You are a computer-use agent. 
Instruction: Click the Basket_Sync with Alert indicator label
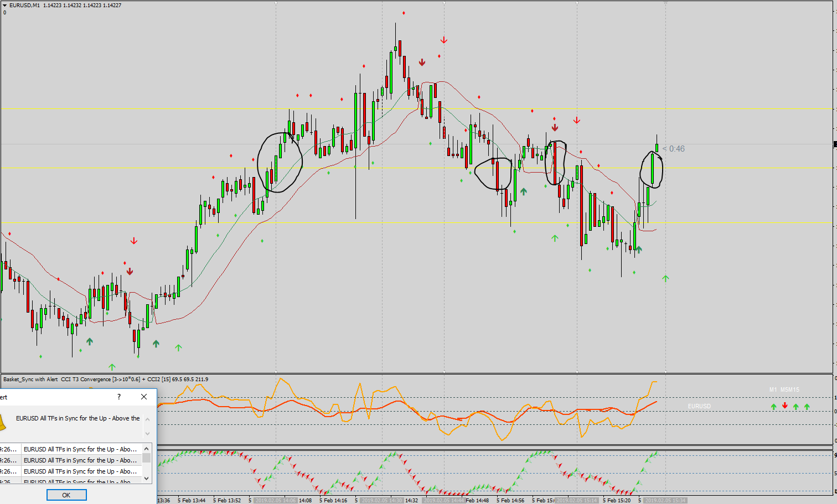point(30,379)
